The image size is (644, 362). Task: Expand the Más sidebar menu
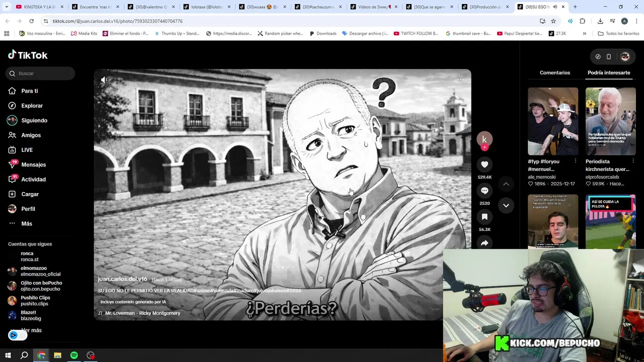coord(26,224)
